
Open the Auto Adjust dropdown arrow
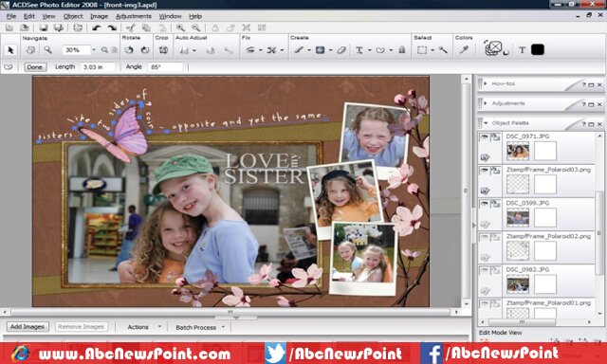pyautogui.click(x=193, y=50)
